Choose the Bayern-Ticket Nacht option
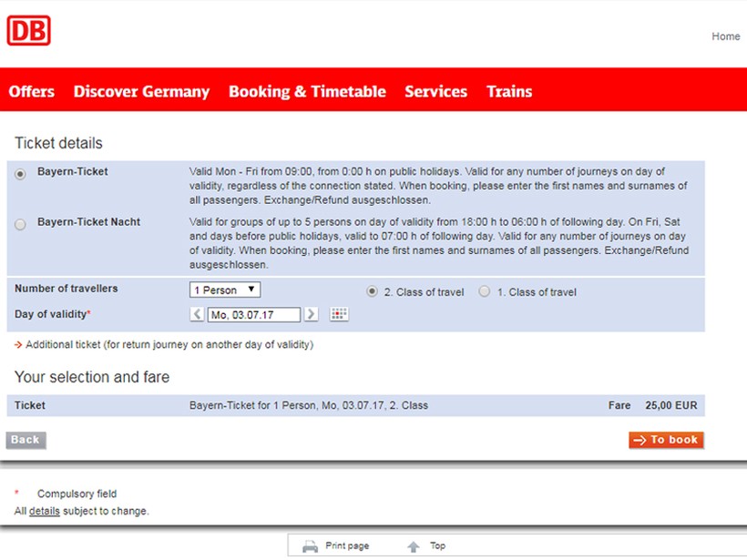 [21, 224]
